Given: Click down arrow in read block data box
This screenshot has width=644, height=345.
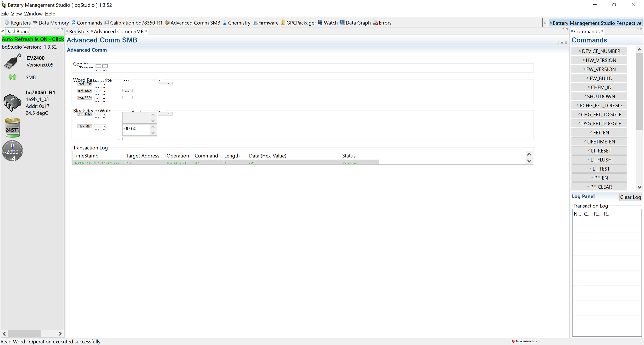Looking at the screenshot, I should (153, 121).
